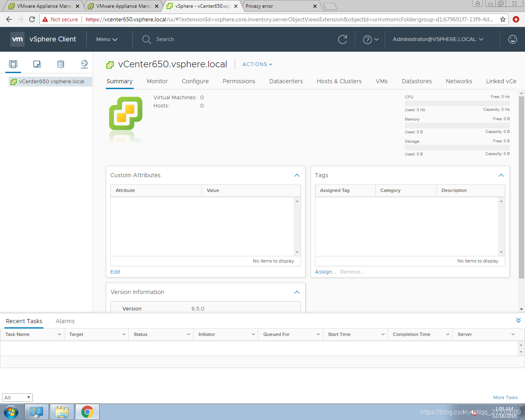Click the Edit link under Custom Attributes
Image resolution: width=525 pixels, height=420 pixels.
pyautogui.click(x=115, y=272)
